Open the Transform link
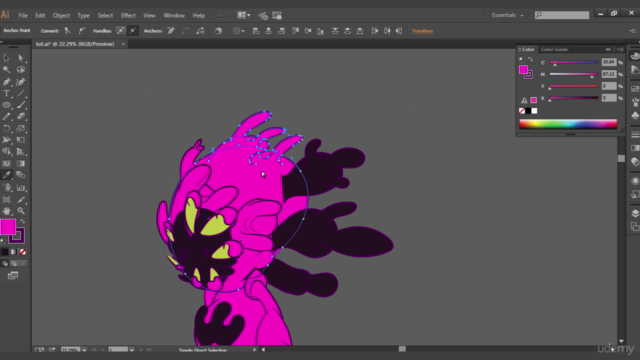Viewport: 640px width, 360px height. [x=422, y=31]
